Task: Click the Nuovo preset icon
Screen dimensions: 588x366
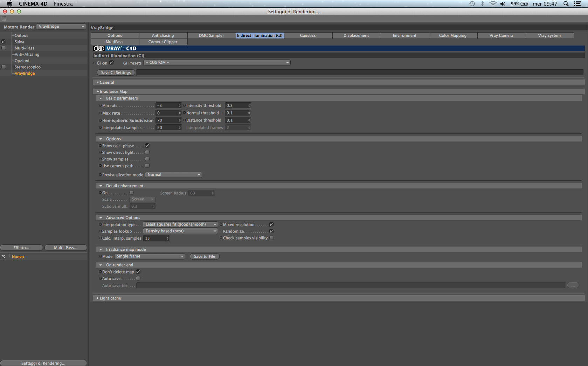Action: [3, 257]
